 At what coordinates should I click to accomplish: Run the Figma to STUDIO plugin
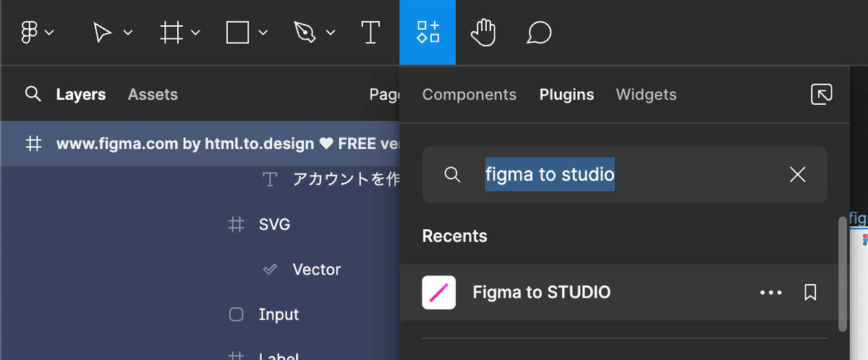click(x=623, y=292)
